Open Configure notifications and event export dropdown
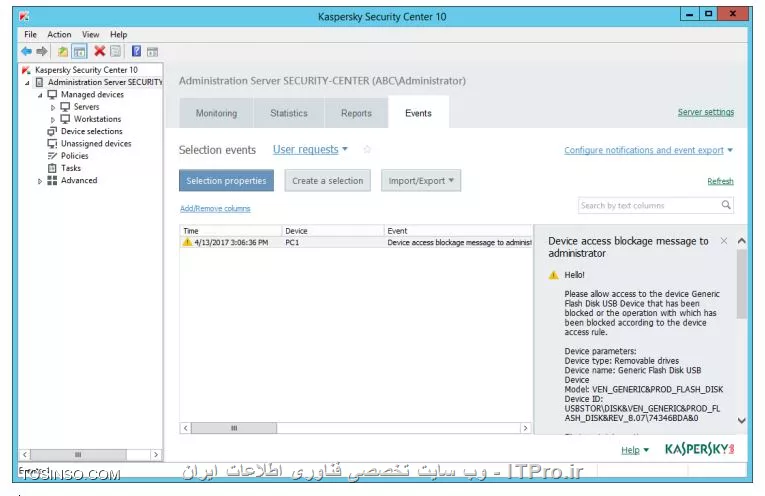 (648, 150)
